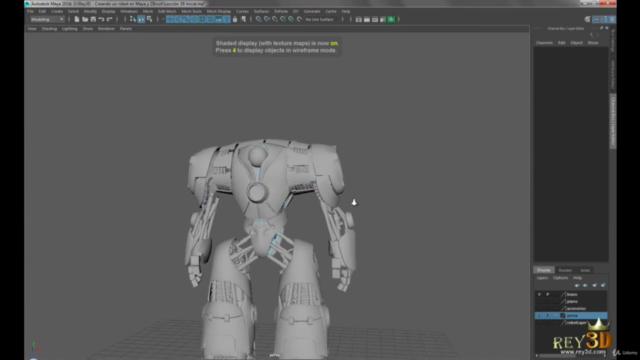The height and width of the screenshot is (360, 640).
Task: Open viewport Shading menu
Action: 49,29
